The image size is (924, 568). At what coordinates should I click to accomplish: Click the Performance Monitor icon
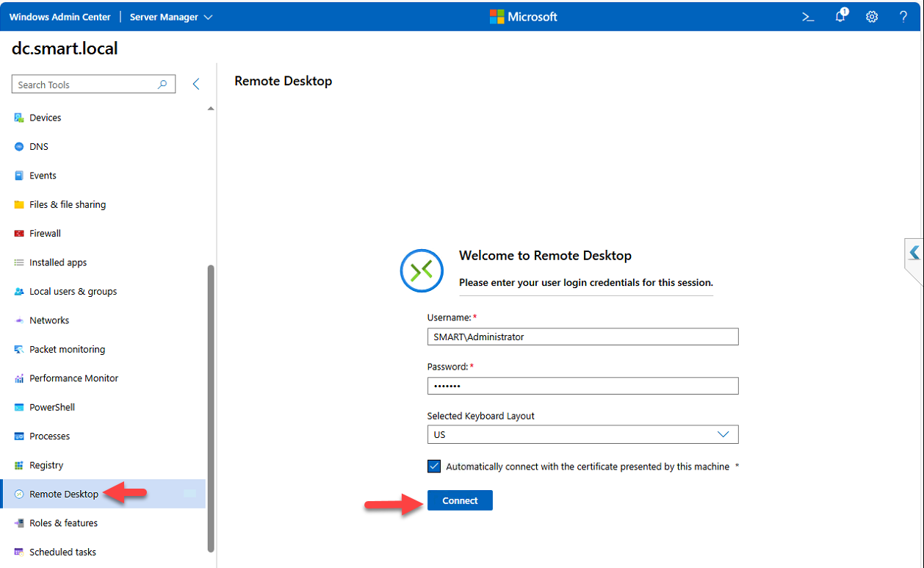click(19, 378)
